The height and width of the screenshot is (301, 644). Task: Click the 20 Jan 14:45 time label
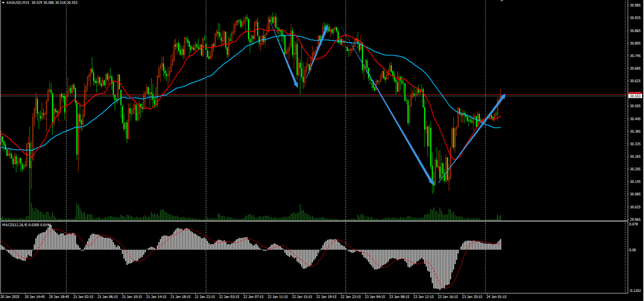click(35, 296)
